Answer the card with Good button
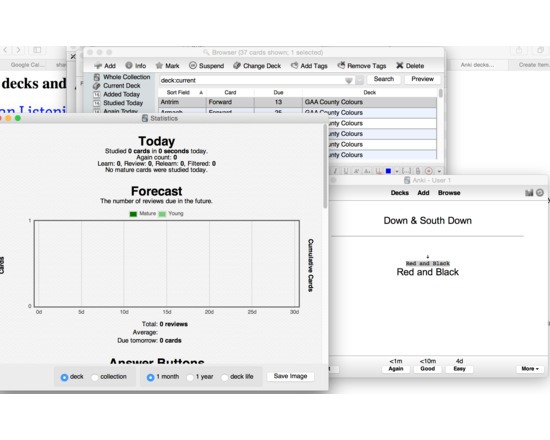The width and height of the screenshot is (550, 440). coord(428,369)
